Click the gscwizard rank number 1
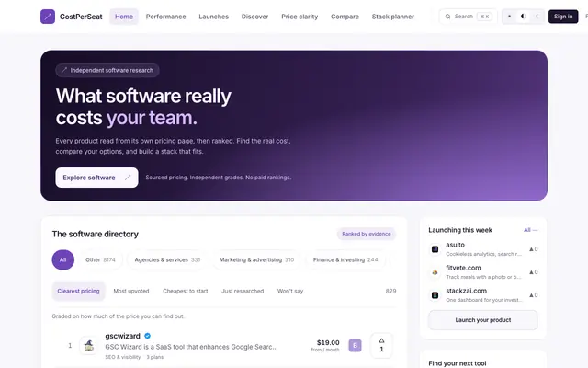This screenshot has height=368, width=588. pos(70,346)
